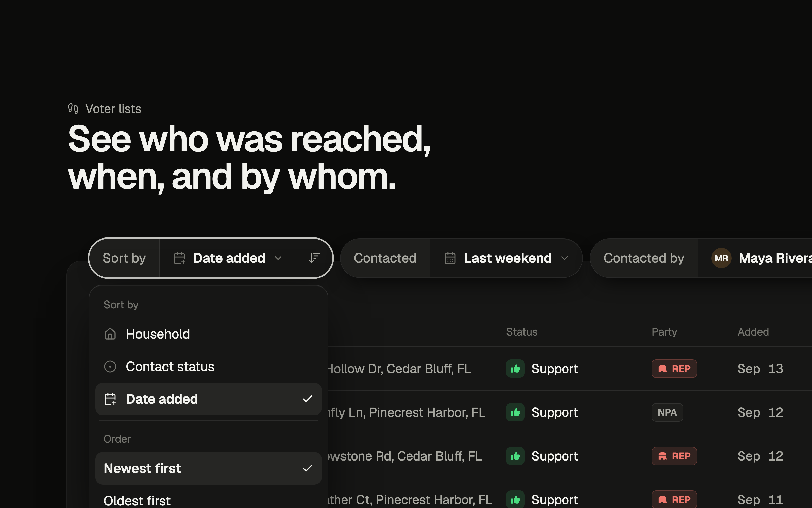Click the checkmark on the Date added menu row
The image size is (812, 508).
[x=307, y=399]
